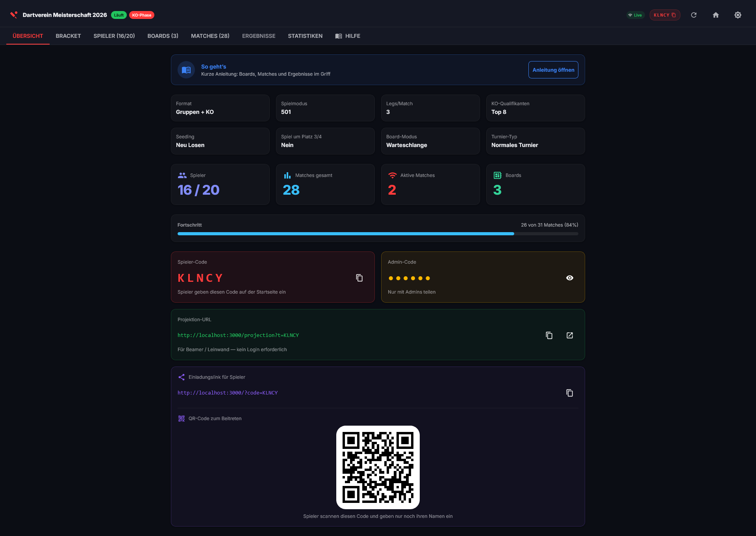This screenshot has width=756, height=536.
Task: Click the Format Gruppen + KO card
Action: [220, 108]
